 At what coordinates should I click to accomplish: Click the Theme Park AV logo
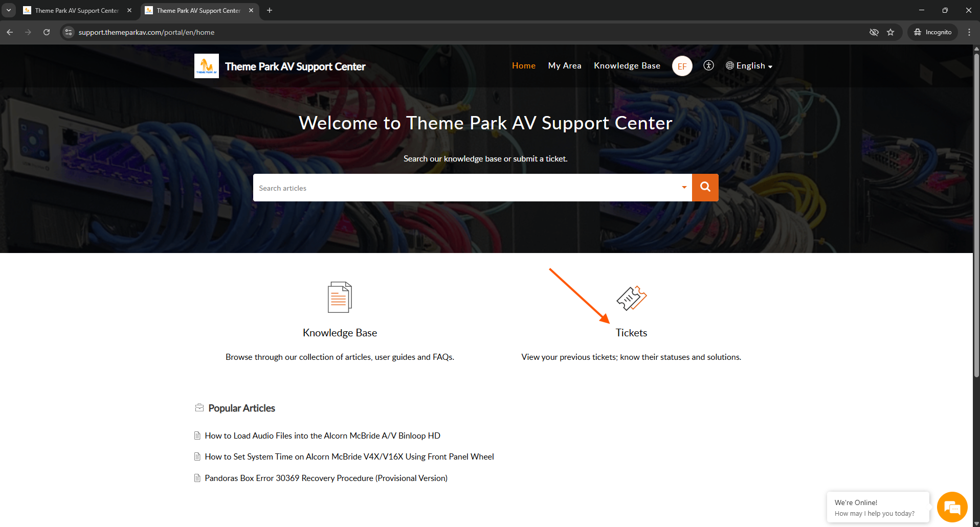pyautogui.click(x=207, y=66)
